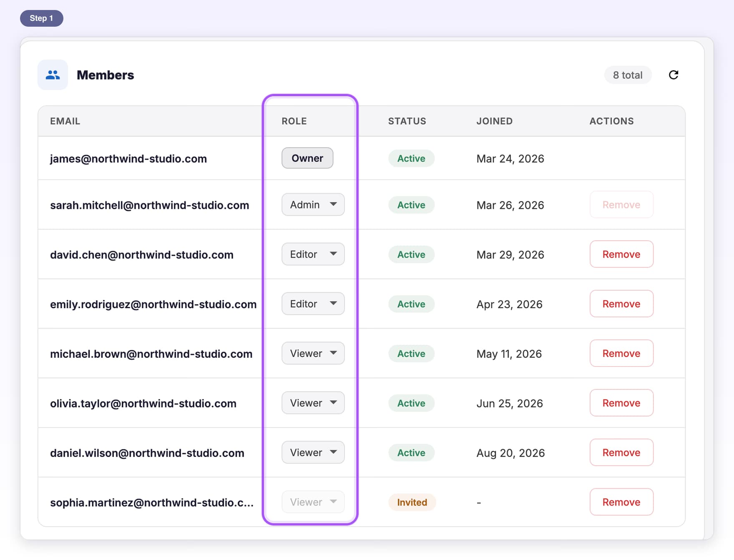Viewport: 734px width, 560px height.
Task: Click Remove for michael.brown
Action: 621,354
